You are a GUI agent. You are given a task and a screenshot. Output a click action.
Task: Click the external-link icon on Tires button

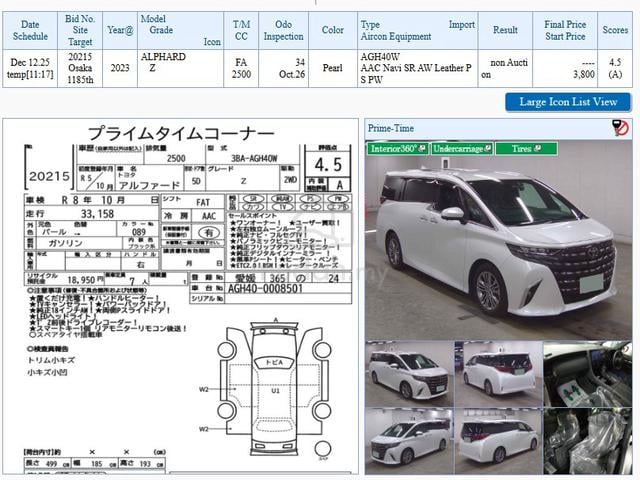coord(538,149)
